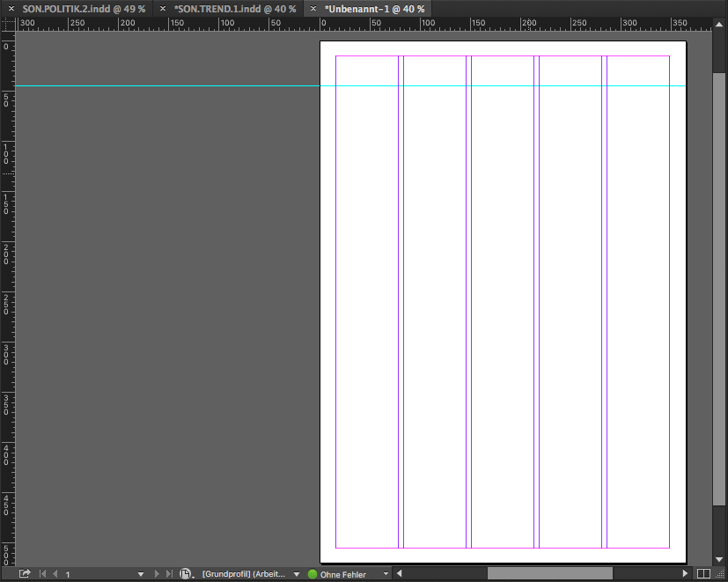Go to the previous page
The width and height of the screenshot is (728, 582).
(55, 574)
